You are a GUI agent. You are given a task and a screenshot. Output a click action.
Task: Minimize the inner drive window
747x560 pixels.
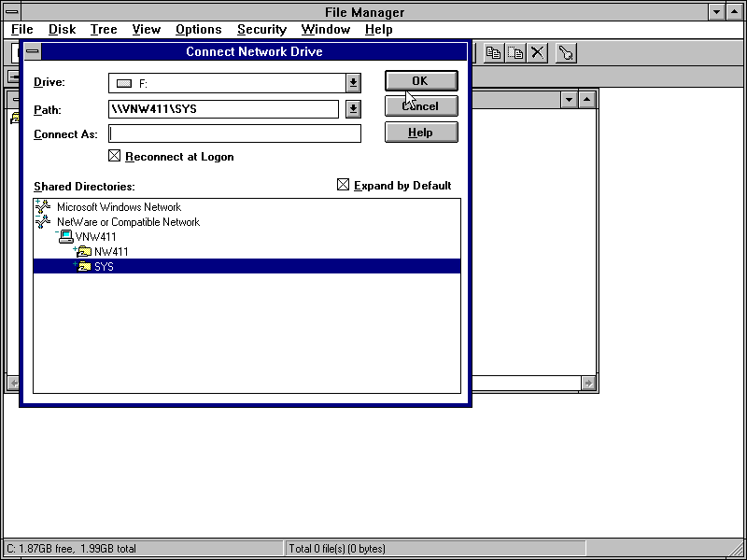pos(569,100)
